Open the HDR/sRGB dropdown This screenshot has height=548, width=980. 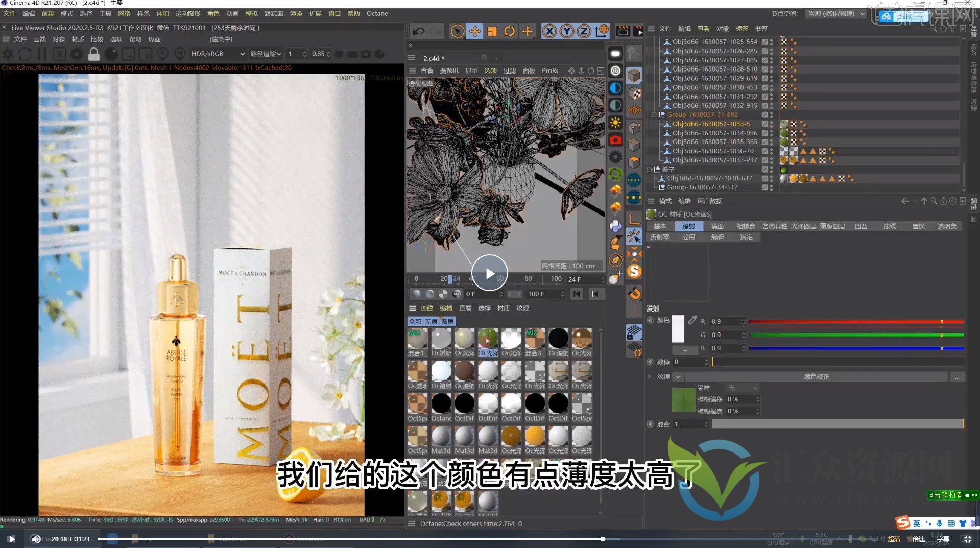tap(217, 54)
